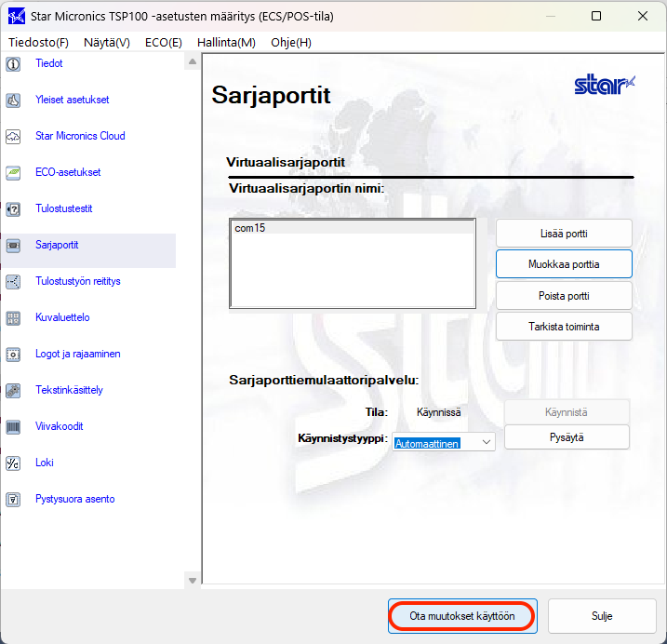Click the Star Micronics title bar icon

17,17
